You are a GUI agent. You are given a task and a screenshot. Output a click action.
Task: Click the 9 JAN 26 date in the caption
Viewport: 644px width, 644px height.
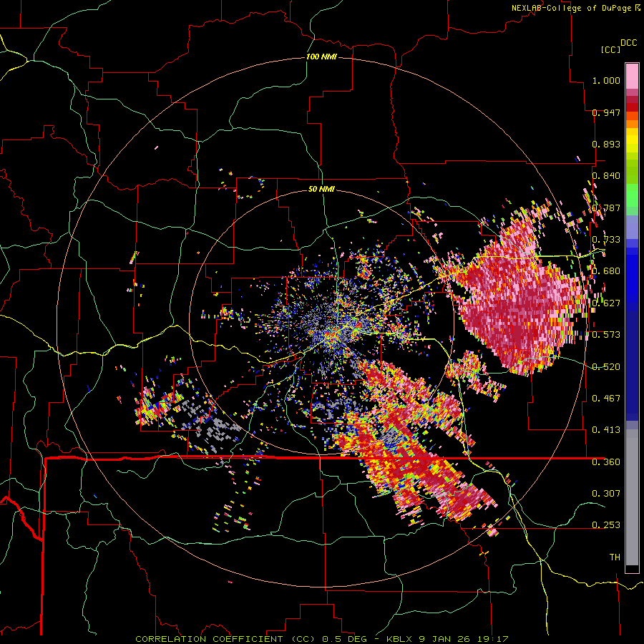pyautogui.click(x=444, y=639)
